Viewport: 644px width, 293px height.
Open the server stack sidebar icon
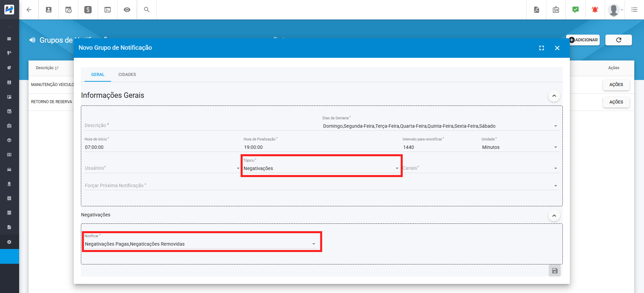[x=9, y=213]
